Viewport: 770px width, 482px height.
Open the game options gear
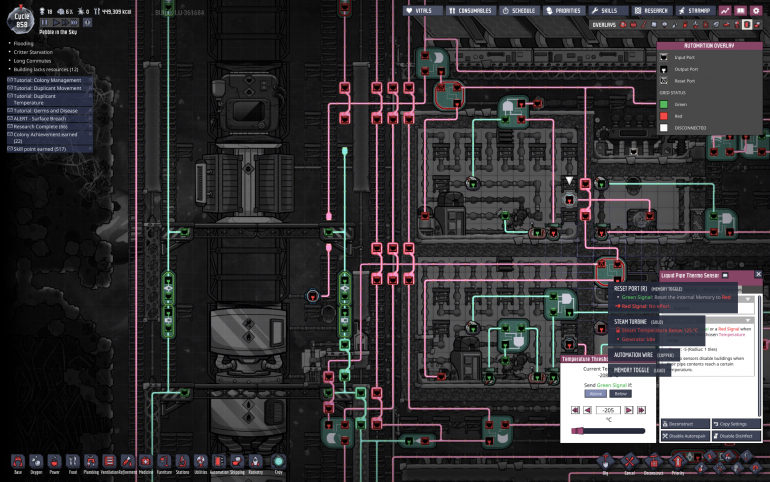coord(756,11)
